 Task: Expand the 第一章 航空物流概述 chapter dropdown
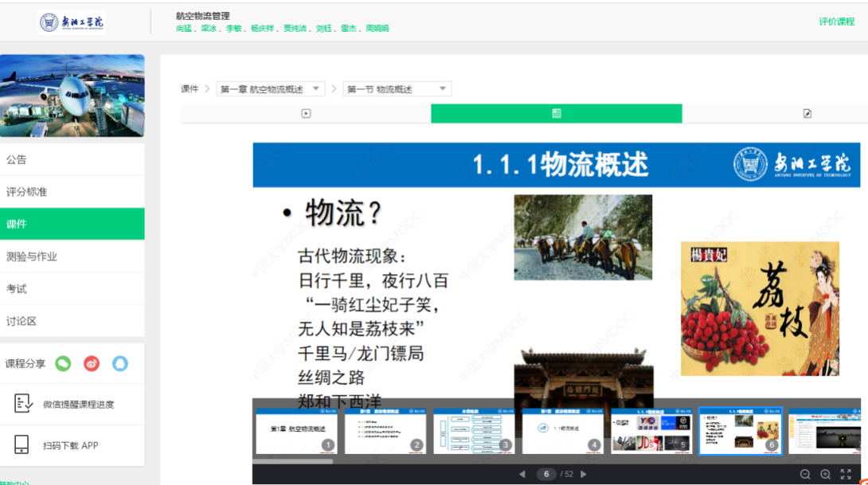pyautogui.click(x=271, y=89)
